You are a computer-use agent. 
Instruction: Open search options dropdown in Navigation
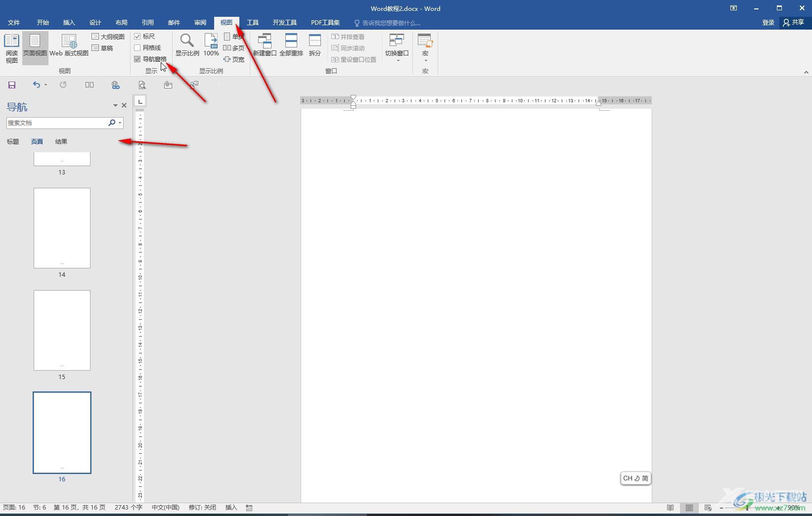[x=120, y=123]
